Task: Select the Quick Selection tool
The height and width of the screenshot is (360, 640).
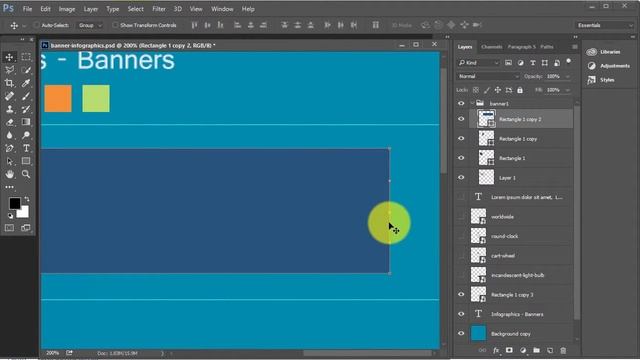Action: [26, 70]
